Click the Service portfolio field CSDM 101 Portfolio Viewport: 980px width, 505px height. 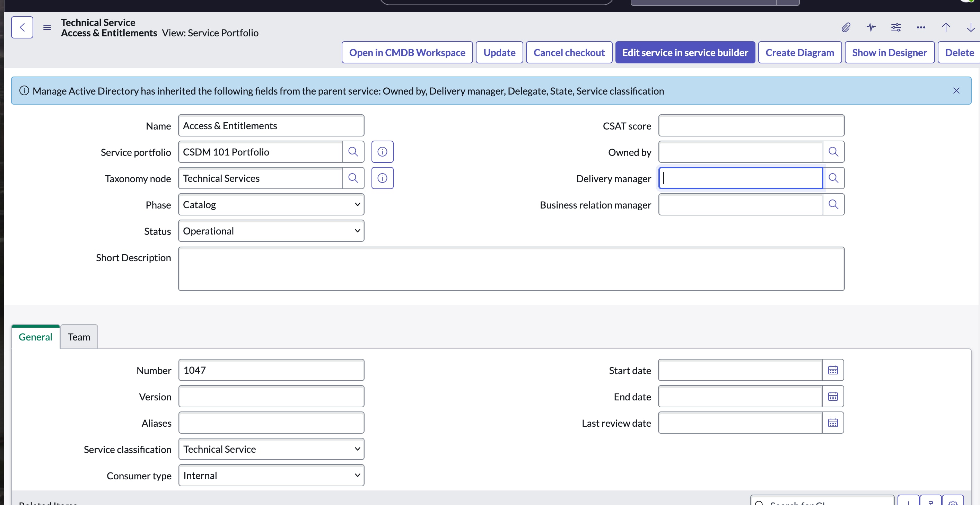pyautogui.click(x=261, y=152)
